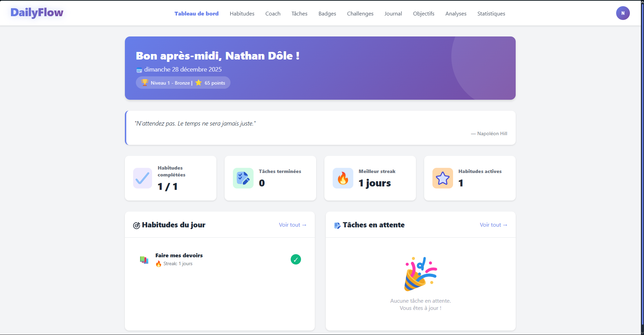This screenshot has height=335, width=644.
Task: Select the Tableau de bord tab
Action: 196,13
